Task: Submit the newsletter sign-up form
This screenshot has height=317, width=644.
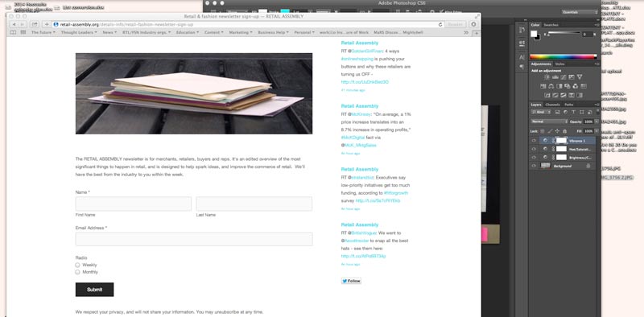Action: click(94, 290)
